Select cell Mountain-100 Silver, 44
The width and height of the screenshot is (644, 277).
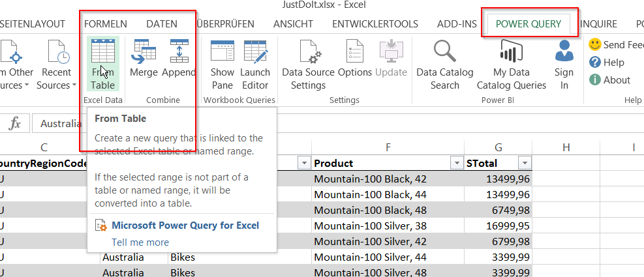[388, 257]
